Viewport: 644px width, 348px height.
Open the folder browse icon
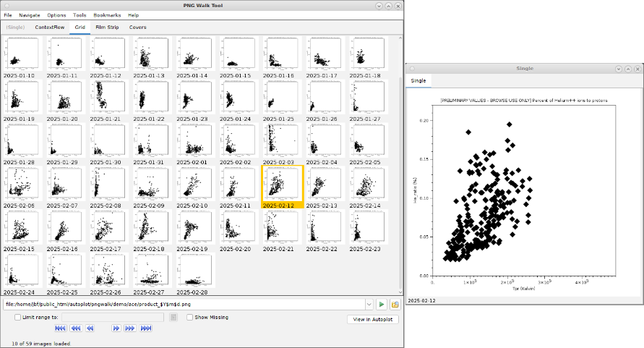[x=395, y=305]
